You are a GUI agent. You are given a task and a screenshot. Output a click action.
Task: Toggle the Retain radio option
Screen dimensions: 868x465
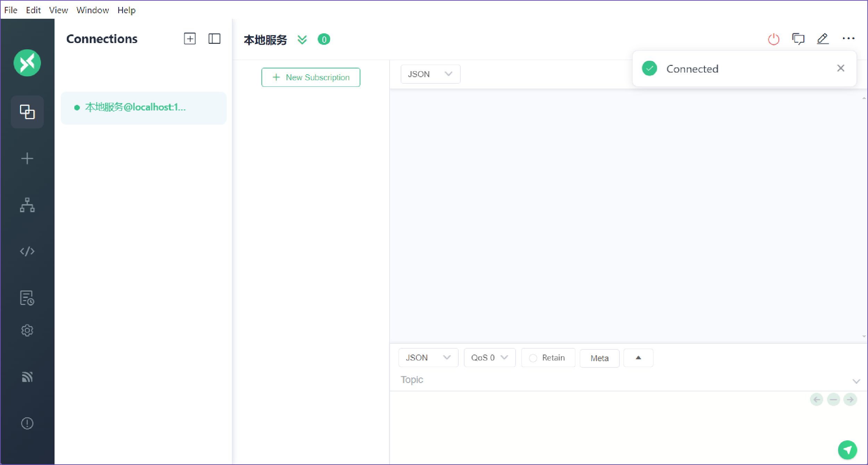(x=533, y=358)
